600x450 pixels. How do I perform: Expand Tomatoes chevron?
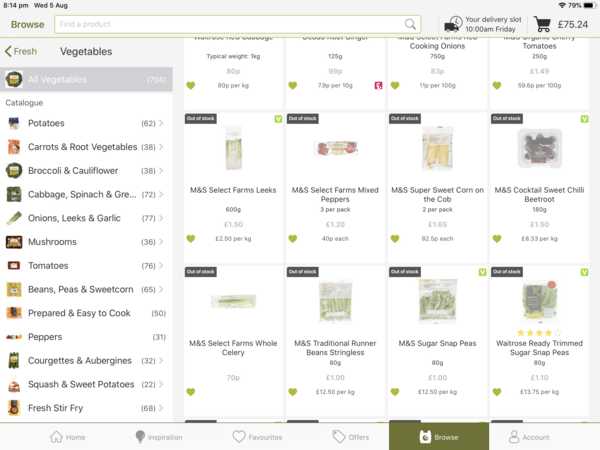coord(161,266)
